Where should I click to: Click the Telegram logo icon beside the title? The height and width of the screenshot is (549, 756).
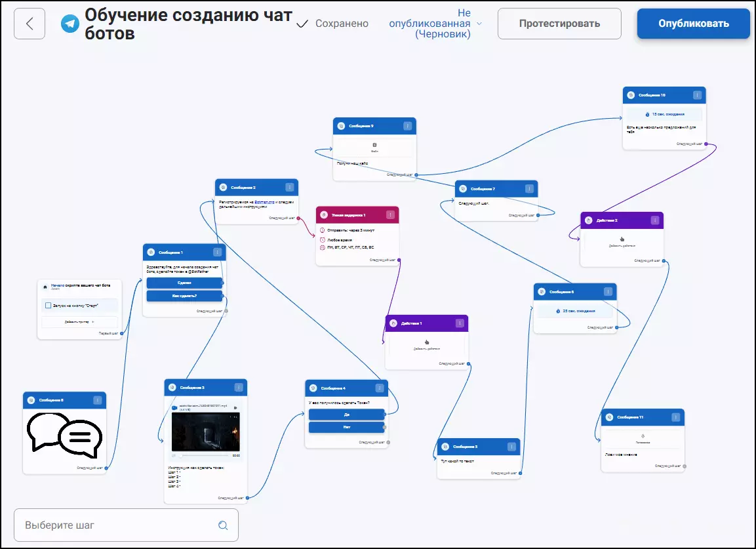point(70,23)
